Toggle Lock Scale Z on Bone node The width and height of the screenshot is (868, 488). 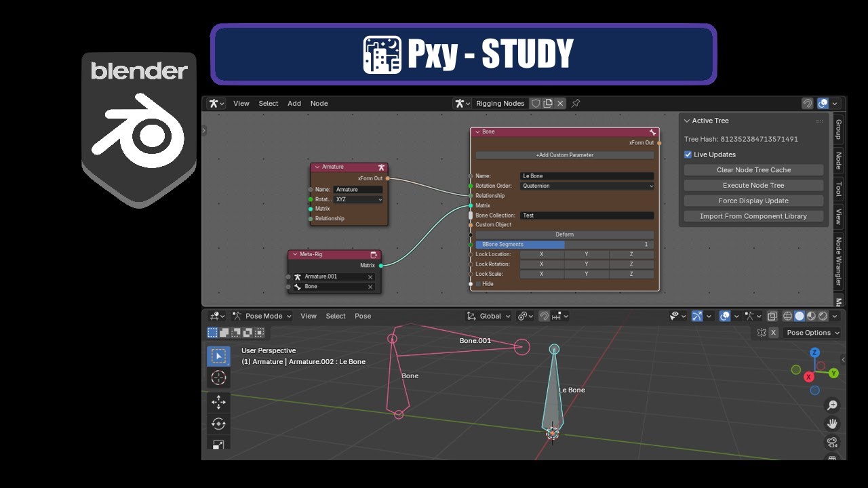click(631, 274)
